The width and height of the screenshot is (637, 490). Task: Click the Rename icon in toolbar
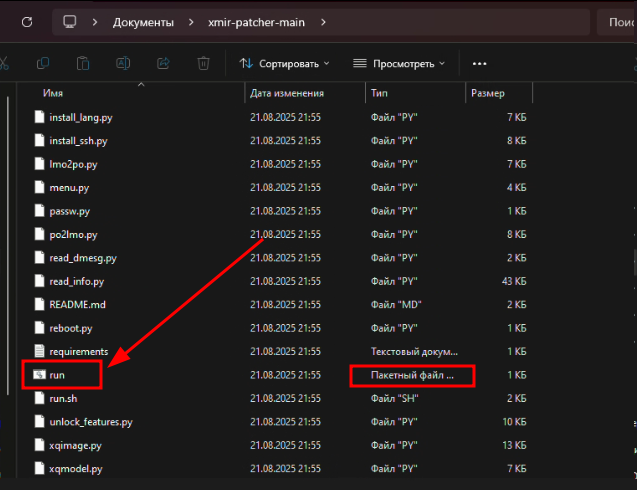click(x=123, y=63)
